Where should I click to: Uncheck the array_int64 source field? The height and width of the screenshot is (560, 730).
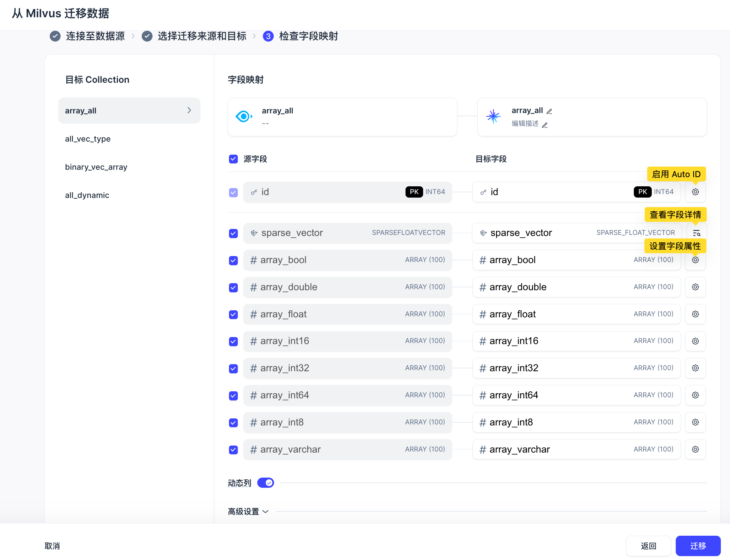click(x=233, y=396)
